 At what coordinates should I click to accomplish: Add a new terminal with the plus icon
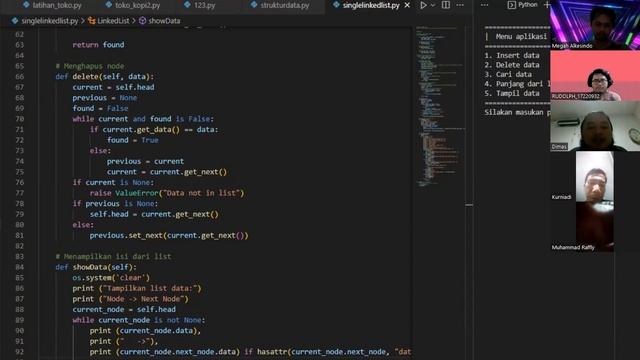pyautogui.click(x=547, y=5)
